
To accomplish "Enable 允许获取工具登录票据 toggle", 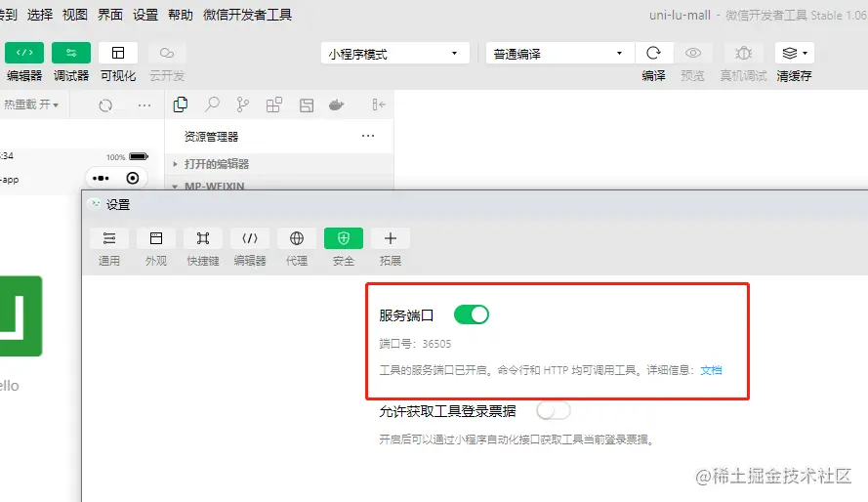I will pyautogui.click(x=554, y=410).
